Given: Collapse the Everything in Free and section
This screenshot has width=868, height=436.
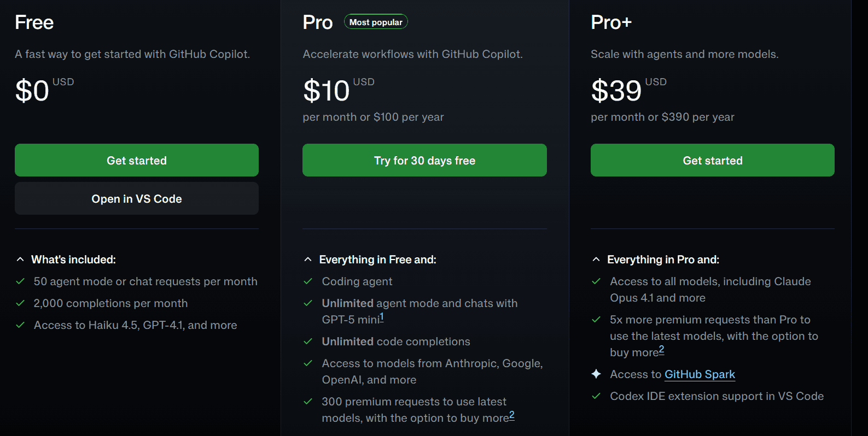Looking at the screenshot, I should point(308,259).
